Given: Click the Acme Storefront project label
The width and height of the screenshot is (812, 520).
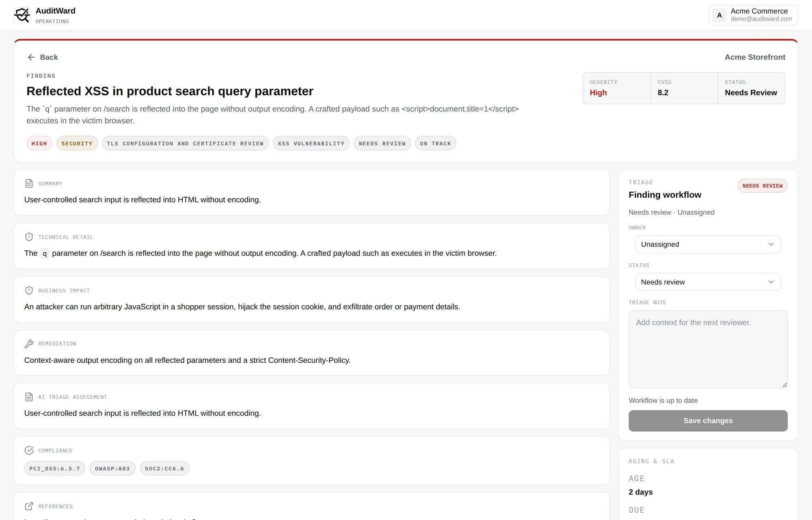Looking at the screenshot, I should pos(755,57).
